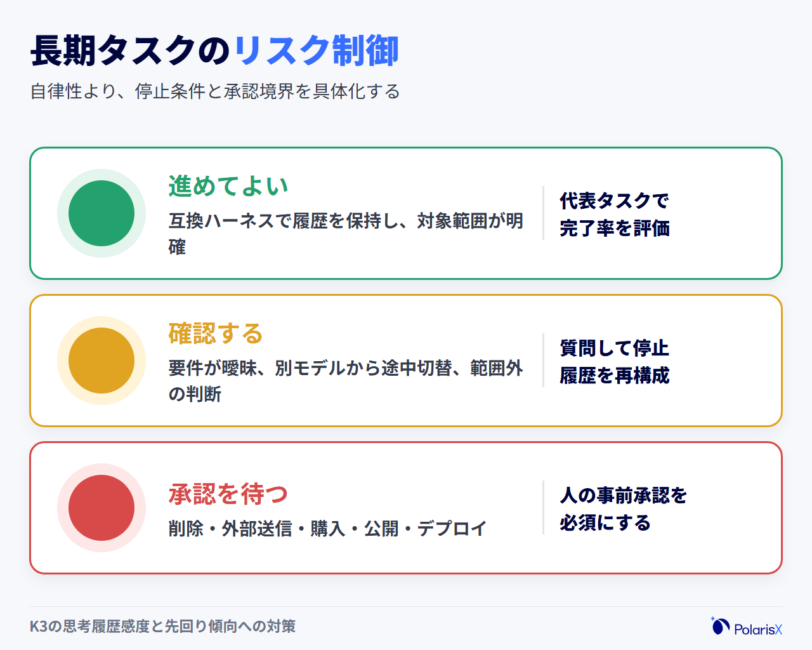Click the title 長期タスクのリスク制御
The width and height of the screenshot is (812, 650).
[214, 50]
